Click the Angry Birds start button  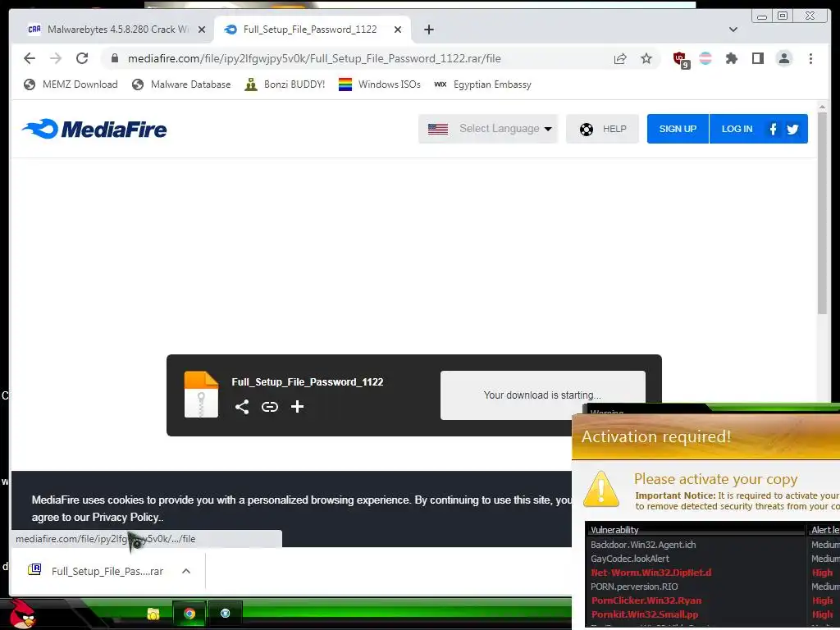click(22, 614)
